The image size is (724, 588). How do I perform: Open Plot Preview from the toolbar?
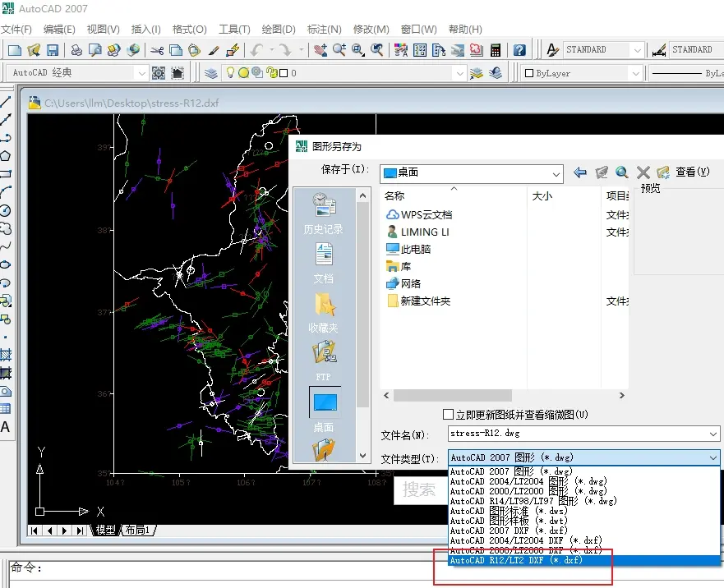coord(95,50)
